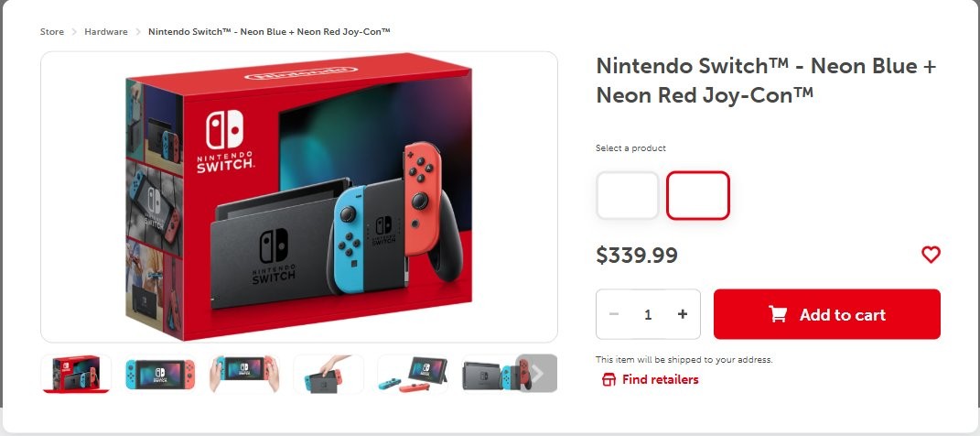Click the storefront icon beside Find retailers

pos(608,379)
